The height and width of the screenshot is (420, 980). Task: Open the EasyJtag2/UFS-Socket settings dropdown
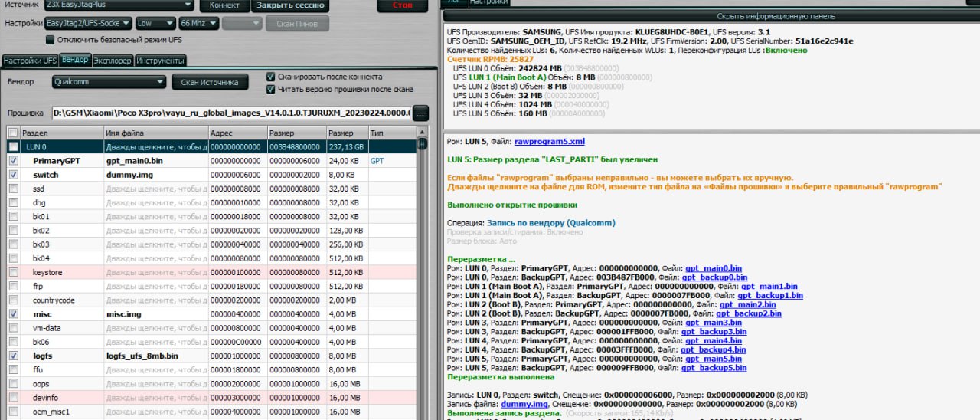(x=87, y=24)
